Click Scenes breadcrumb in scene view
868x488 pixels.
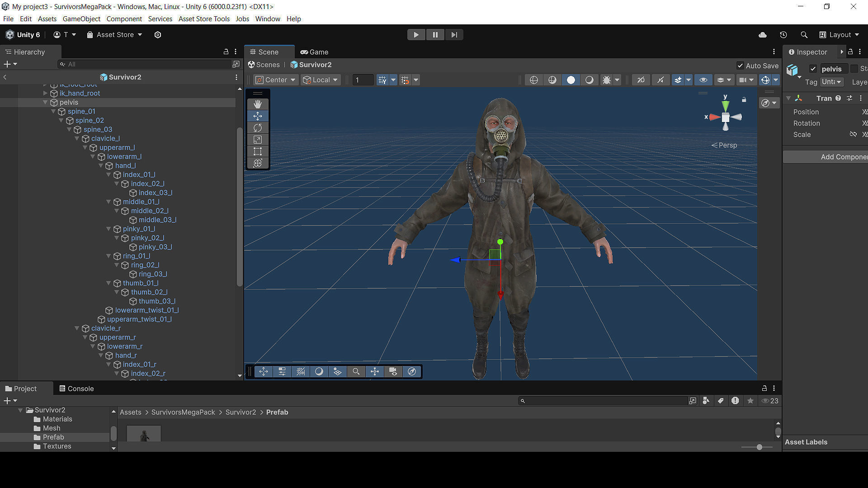[264, 65]
